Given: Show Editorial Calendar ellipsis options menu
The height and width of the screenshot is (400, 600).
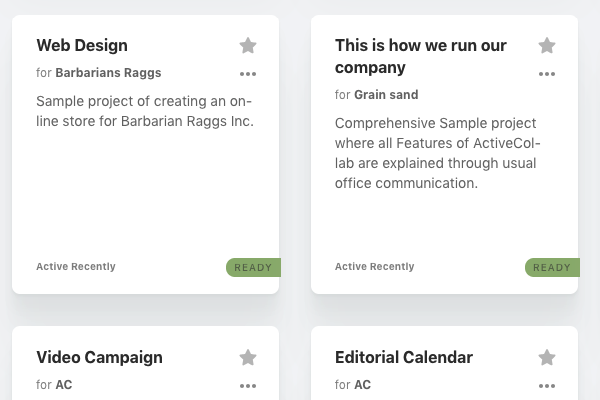Looking at the screenshot, I should coord(547,386).
